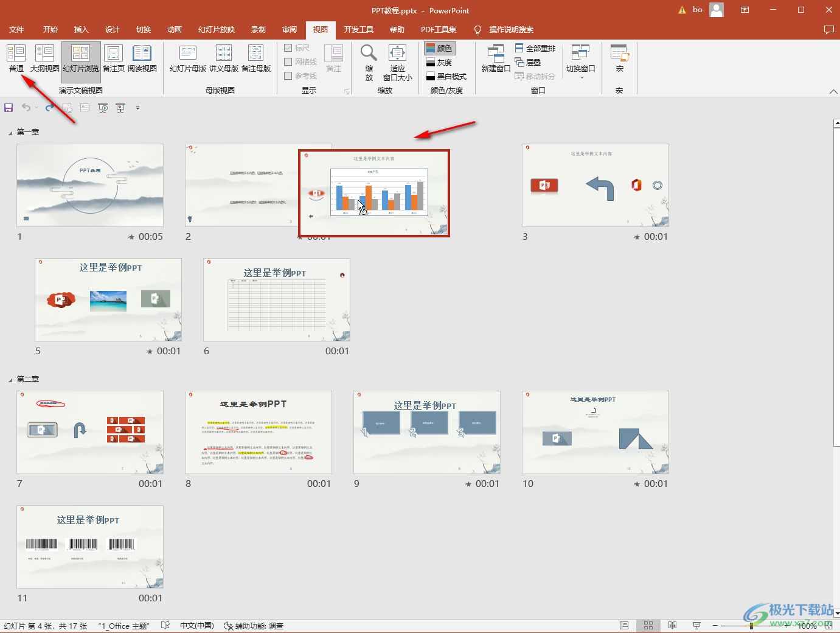Viewport: 840px width, 633px height.
Task: Open Notes Master (备注母版)
Action: 256,58
